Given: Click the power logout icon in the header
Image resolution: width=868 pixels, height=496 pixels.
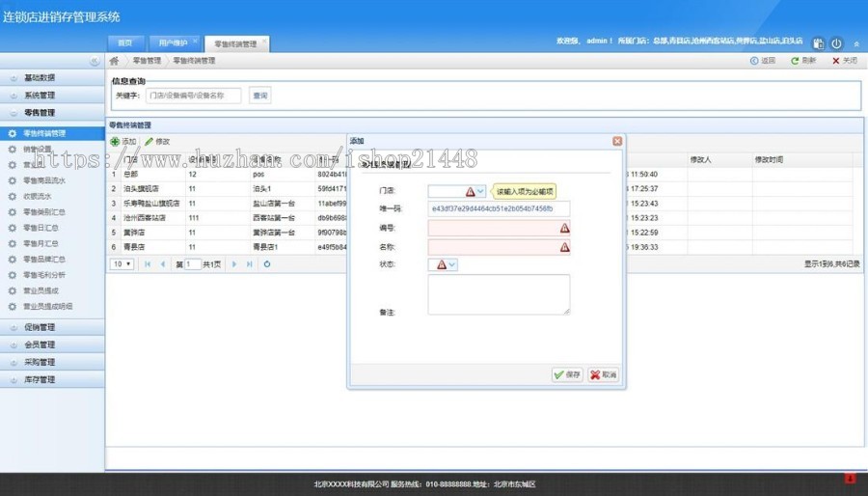Looking at the screenshot, I should [x=836, y=43].
